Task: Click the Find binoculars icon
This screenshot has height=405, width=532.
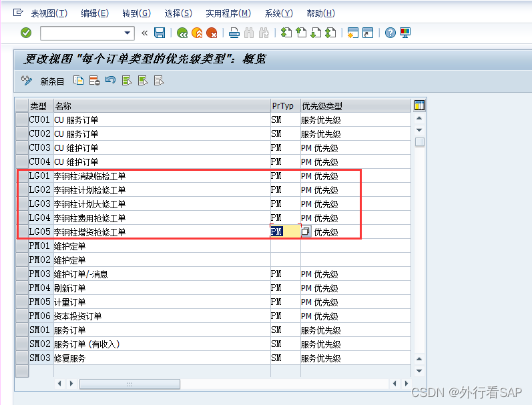Action: (x=249, y=33)
